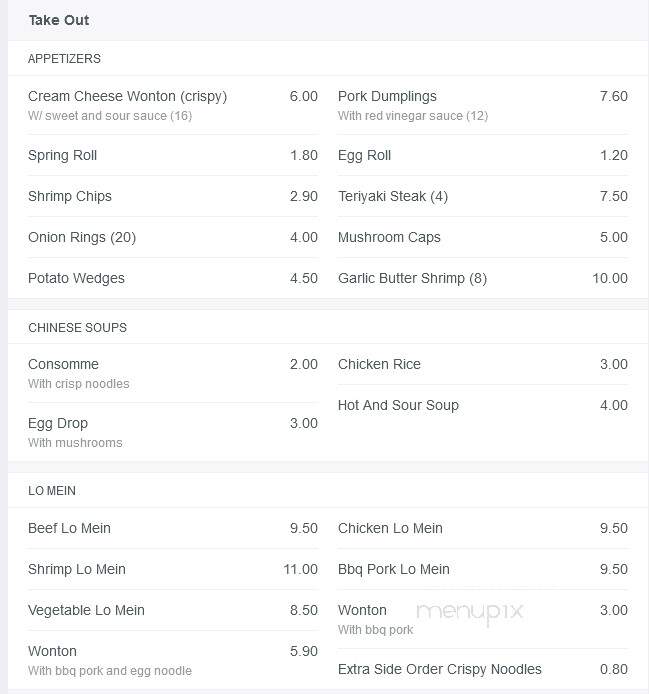The height and width of the screenshot is (694, 649).
Task: Click the Hot And Sour Soup item
Action: (398, 405)
